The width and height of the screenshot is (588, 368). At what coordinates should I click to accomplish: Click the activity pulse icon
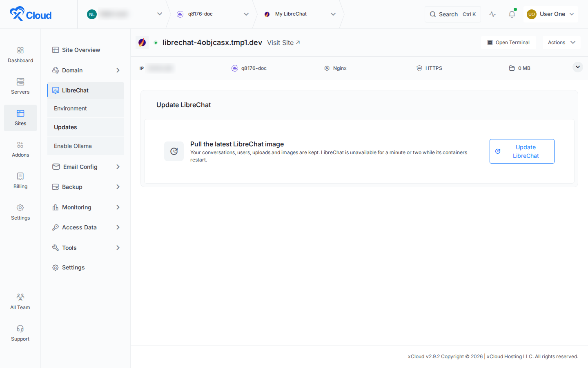(492, 14)
